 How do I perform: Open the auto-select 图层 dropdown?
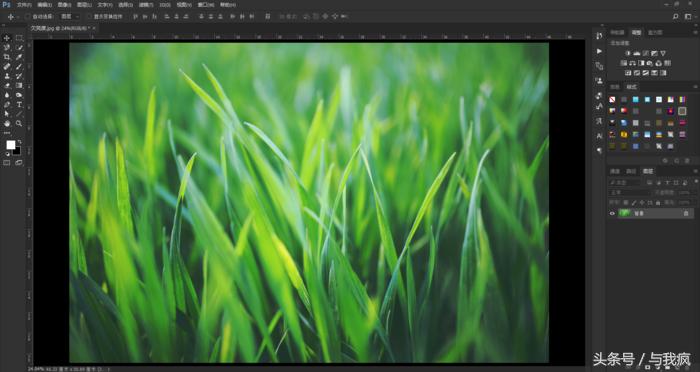pos(70,17)
